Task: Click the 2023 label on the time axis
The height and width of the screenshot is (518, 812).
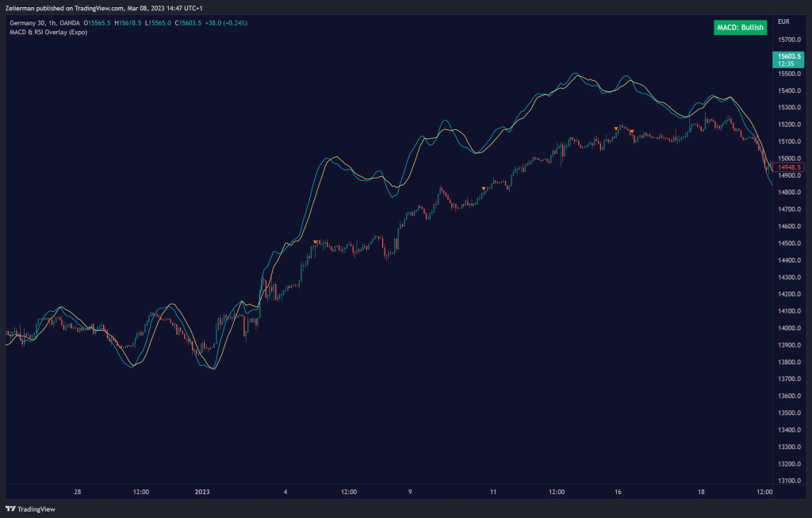Action: click(205, 492)
